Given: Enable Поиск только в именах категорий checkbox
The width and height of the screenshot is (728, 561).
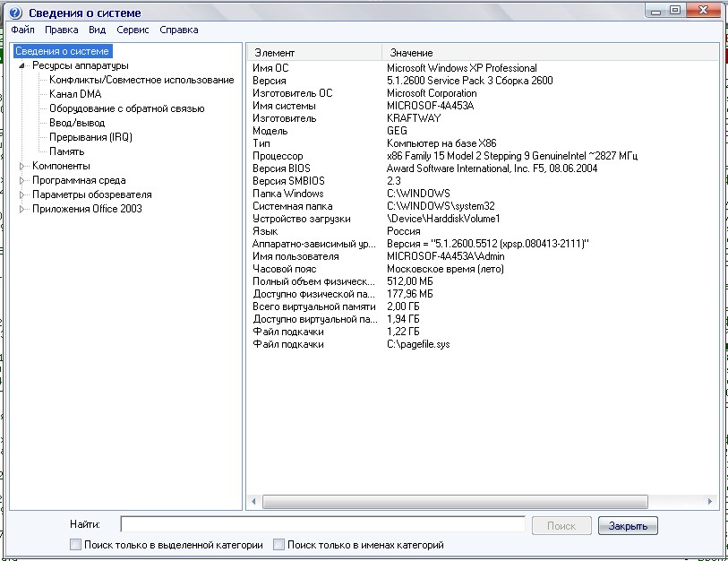Looking at the screenshot, I should tap(279, 545).
